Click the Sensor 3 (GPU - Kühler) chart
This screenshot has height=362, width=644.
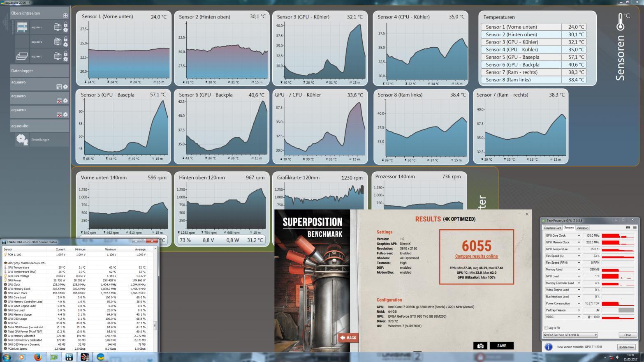pos(320,48)
